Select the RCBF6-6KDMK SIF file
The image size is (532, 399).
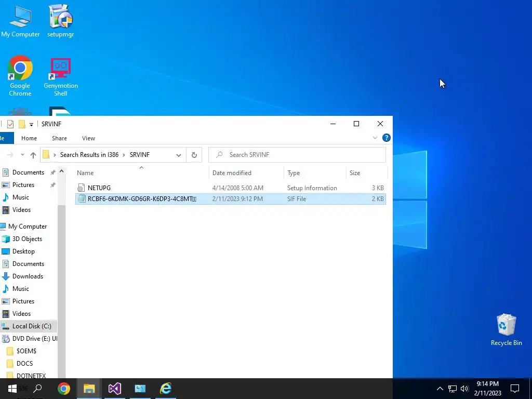tap(230, 199)
